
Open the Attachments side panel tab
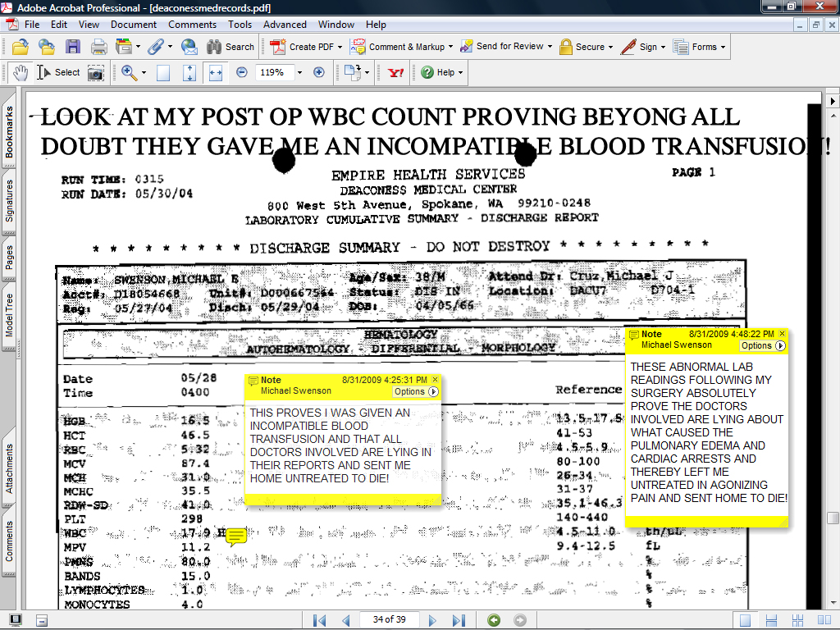pos(9,468)
